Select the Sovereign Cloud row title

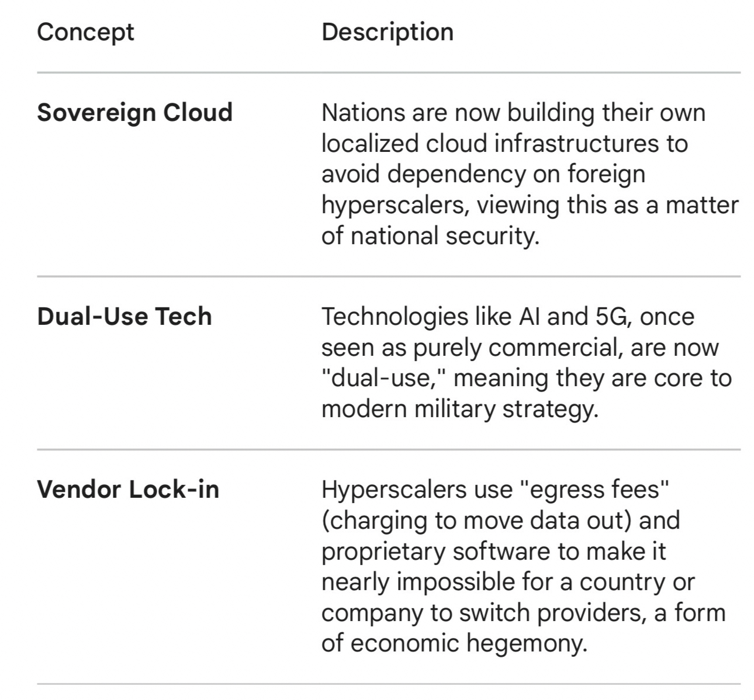[x=134, y=113]
